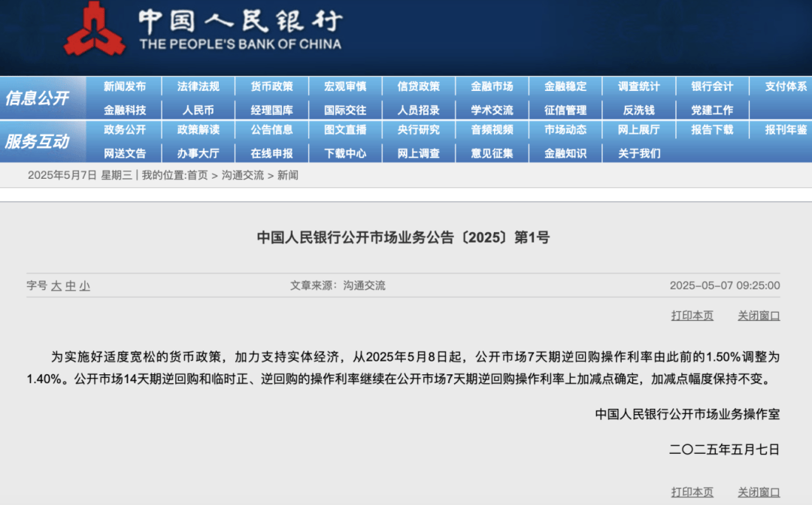Open the 调查统计 section
Screen dimensions: 812x505
638,86
